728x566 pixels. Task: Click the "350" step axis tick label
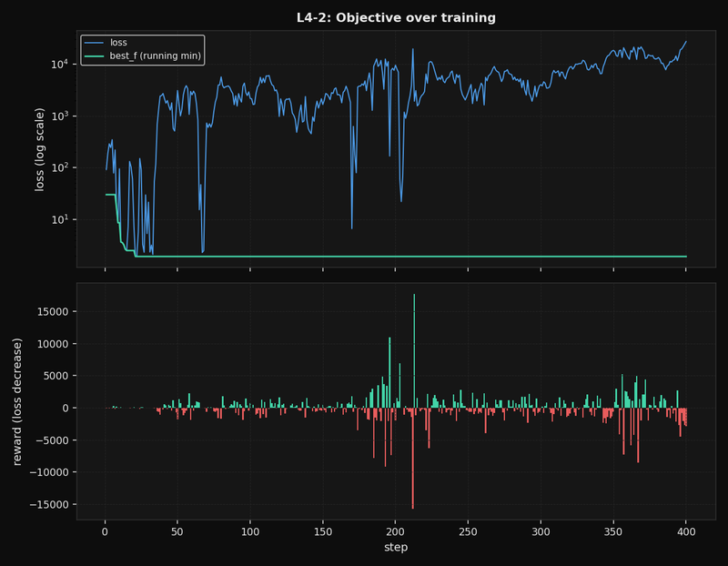coord(613,532)
